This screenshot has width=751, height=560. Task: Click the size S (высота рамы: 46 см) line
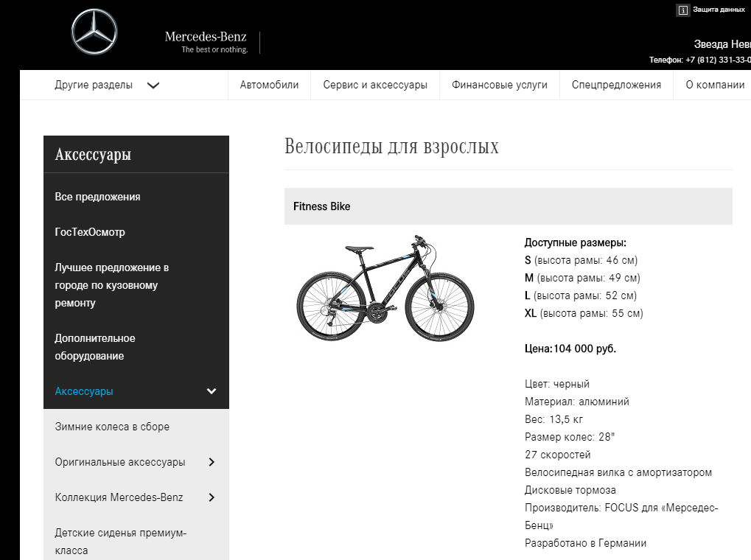[x=581, y=261]
